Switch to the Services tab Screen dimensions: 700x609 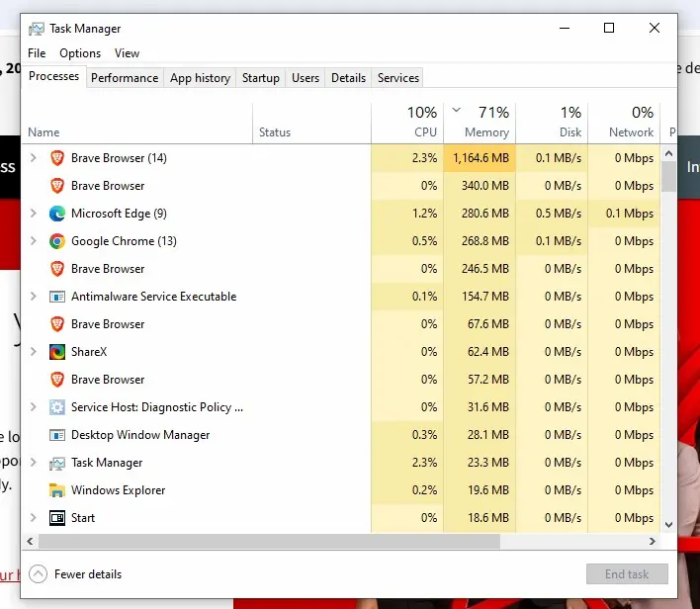tap(398, 78)
